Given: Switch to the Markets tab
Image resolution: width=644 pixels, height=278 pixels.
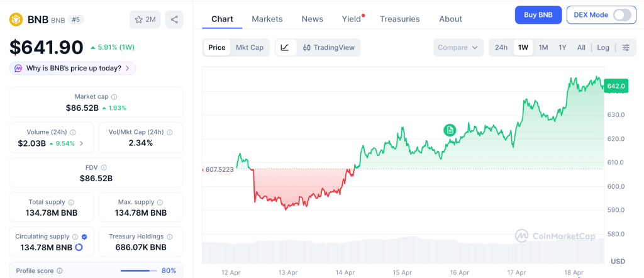Looking at the screenshot, I should click(267, 19).
